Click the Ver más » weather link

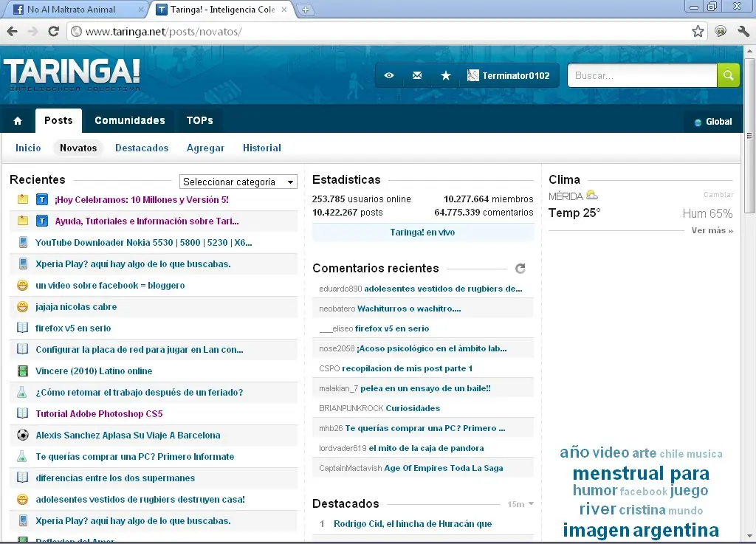(x=712, y=230)
